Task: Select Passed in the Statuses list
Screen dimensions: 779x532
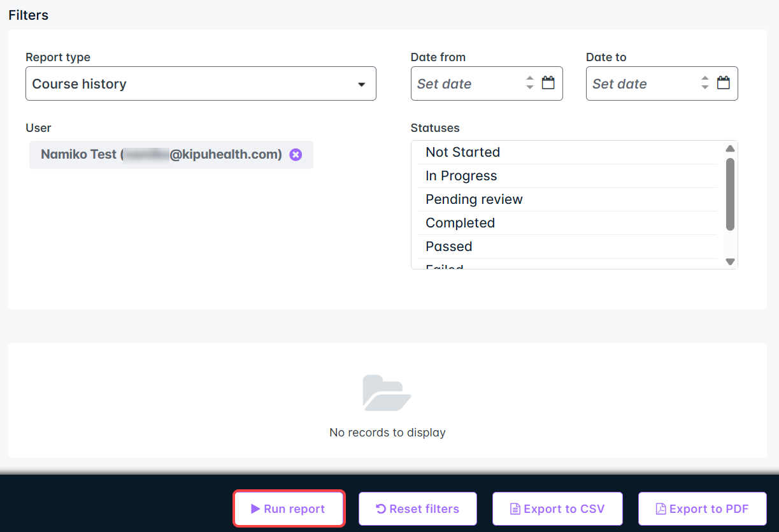Action: pyautogui.click(x=448, y=247)
